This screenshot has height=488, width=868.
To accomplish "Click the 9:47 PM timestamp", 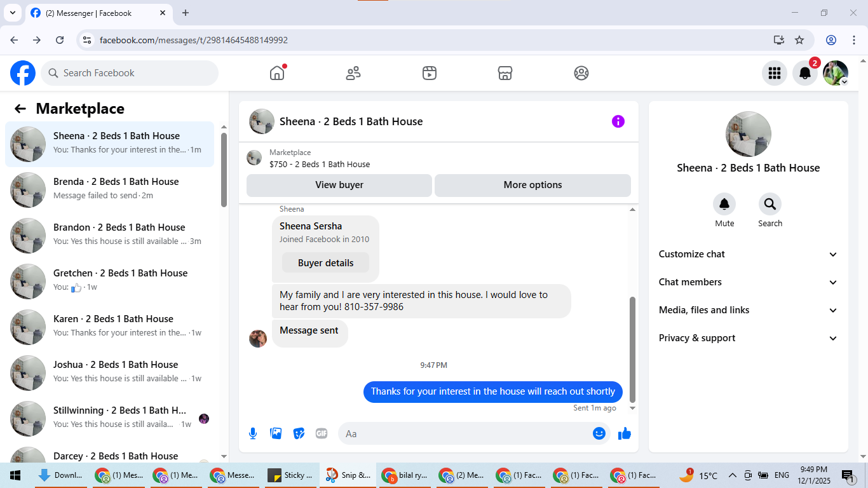I will tap(433, 365).
